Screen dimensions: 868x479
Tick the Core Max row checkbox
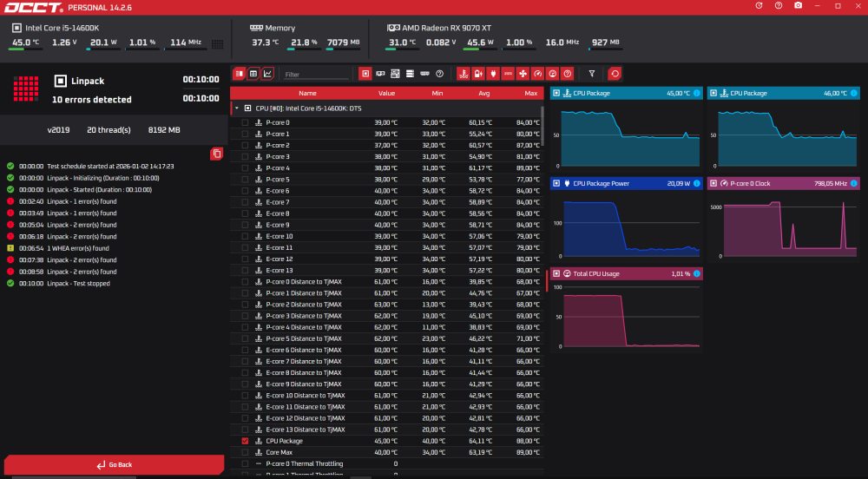[245, 452]
